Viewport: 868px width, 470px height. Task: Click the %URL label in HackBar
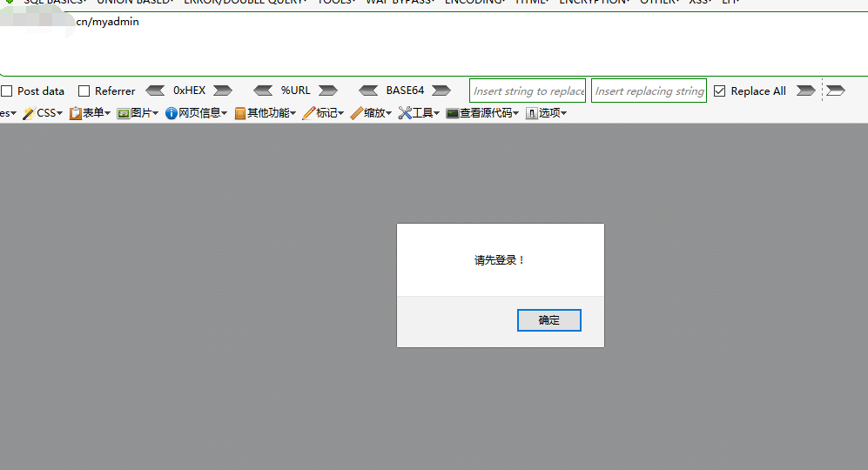pyautogui.click(x=296, y=91)
